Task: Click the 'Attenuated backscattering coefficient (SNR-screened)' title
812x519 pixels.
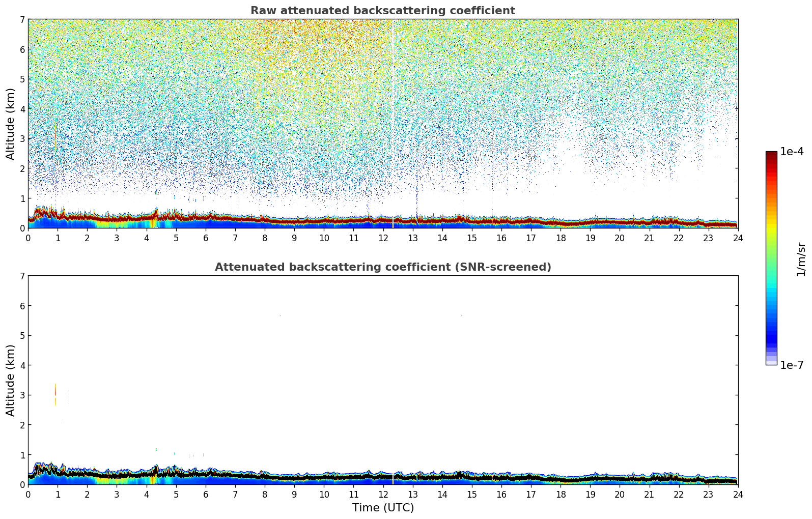Action: tap(383, 267)
